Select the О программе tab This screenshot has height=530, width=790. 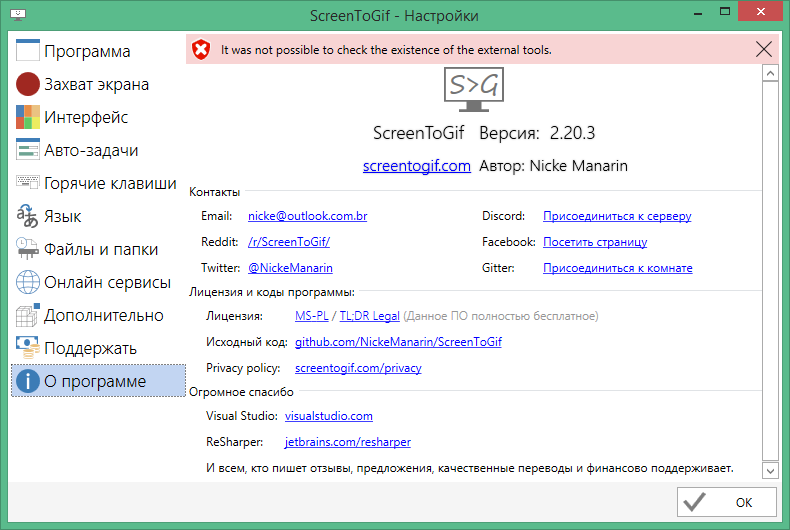(98, 381)
